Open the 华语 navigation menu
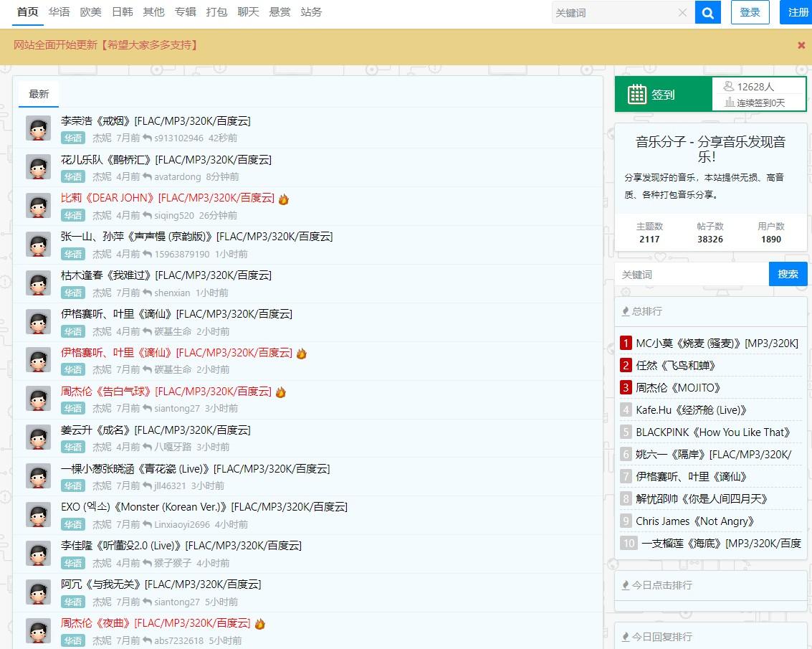Screen dimensions: 812x649 [59, 12]
